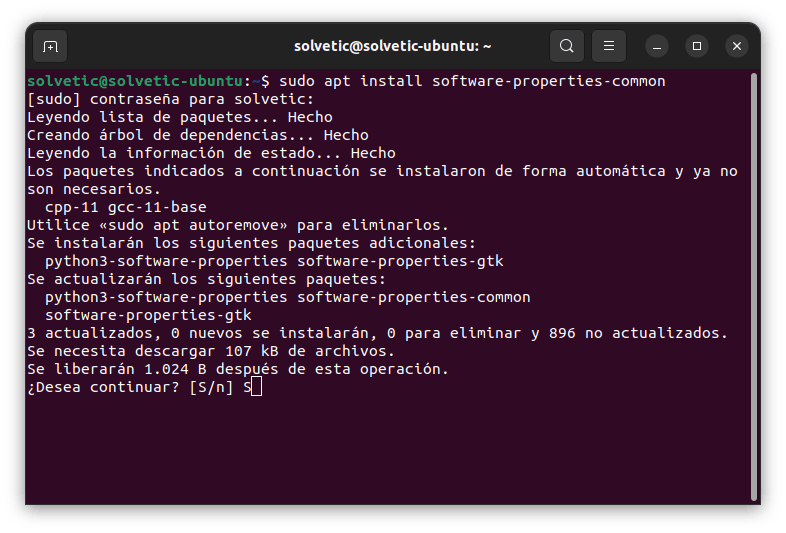Click the search magnifier icon
Viewport: 786px width, 533px height.
pyautogui.click(x=567, y=46)
